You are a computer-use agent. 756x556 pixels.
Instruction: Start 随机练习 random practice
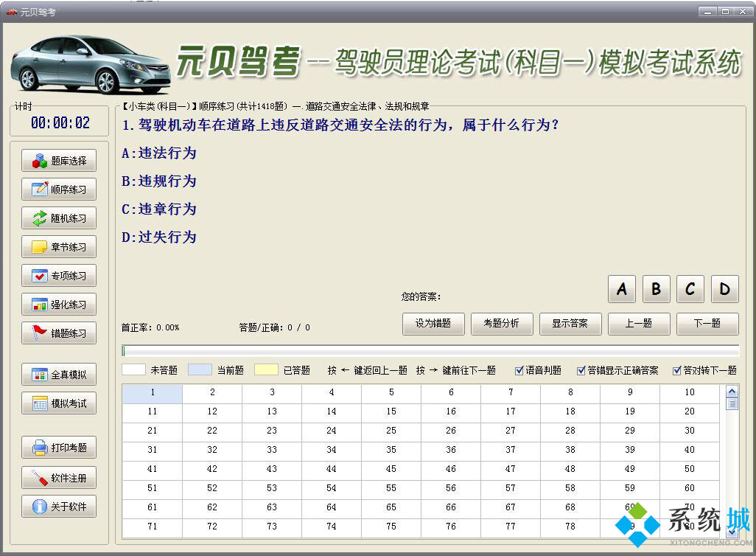coord(59,218)
